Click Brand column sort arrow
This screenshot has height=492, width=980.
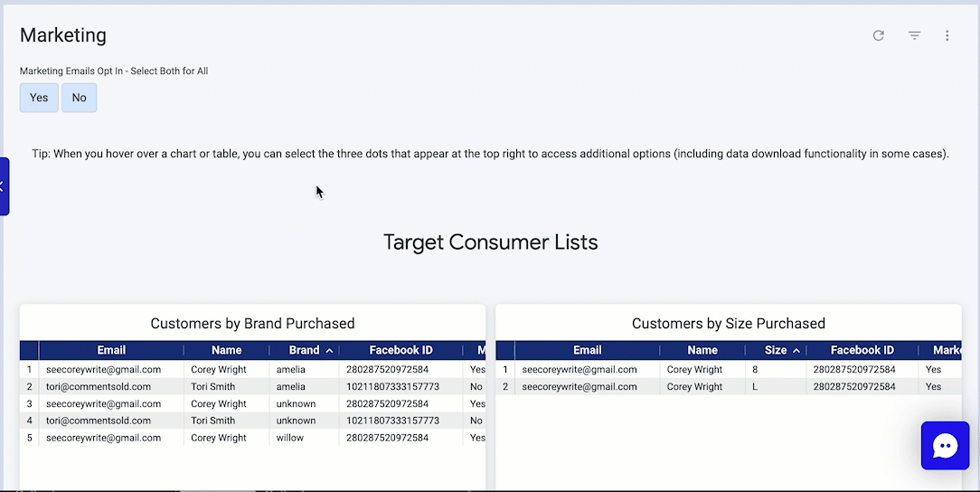[329, 351]
